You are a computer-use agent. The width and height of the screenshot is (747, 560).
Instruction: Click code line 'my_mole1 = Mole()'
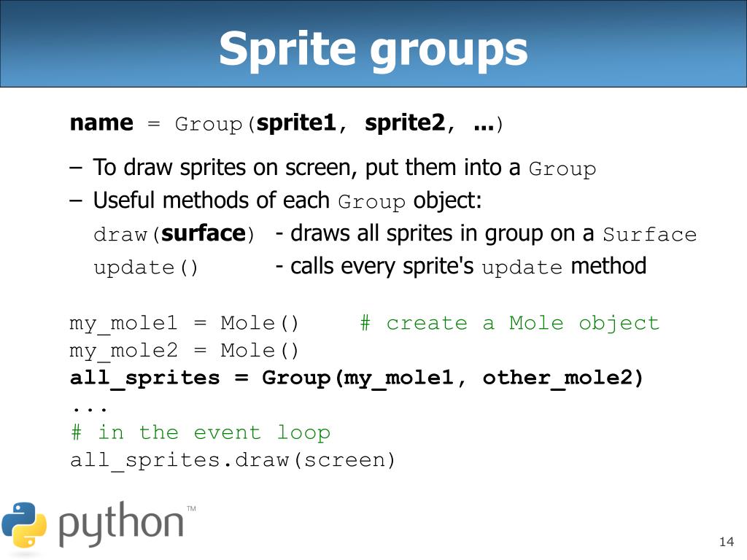click(185, 323)
